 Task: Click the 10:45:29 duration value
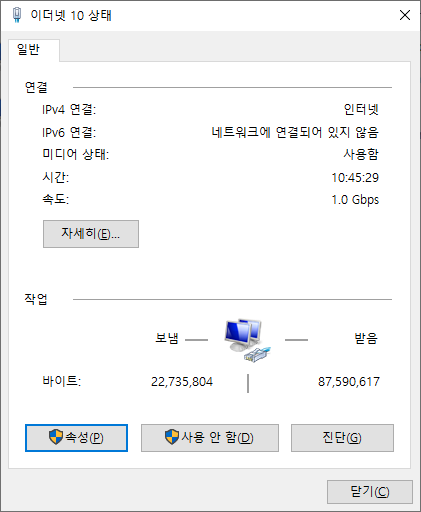(x=355, y=177)
